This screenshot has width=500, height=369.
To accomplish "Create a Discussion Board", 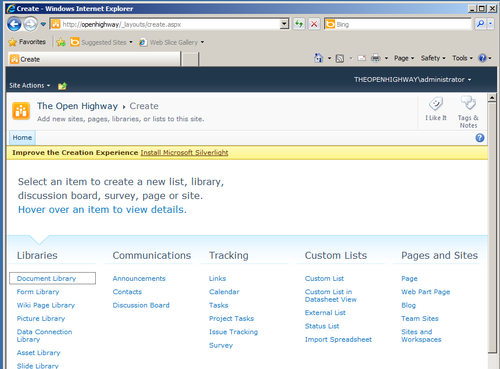I will (x=141, y=305).
